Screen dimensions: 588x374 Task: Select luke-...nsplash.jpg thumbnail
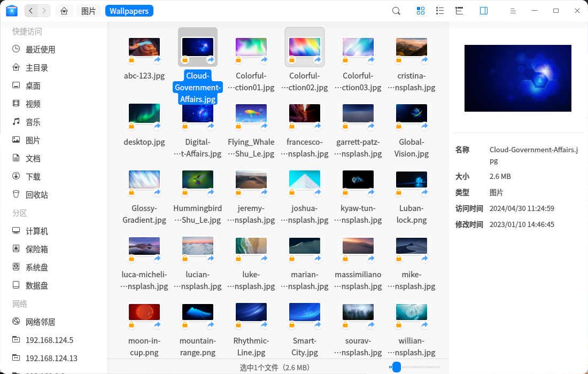point(251,246)
